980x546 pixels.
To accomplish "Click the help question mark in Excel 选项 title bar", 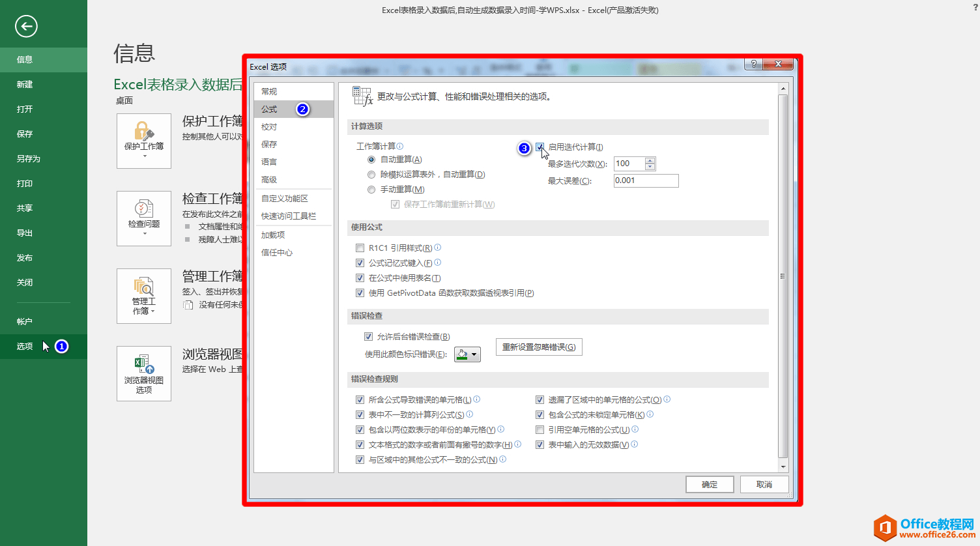I will click(754, 64).
